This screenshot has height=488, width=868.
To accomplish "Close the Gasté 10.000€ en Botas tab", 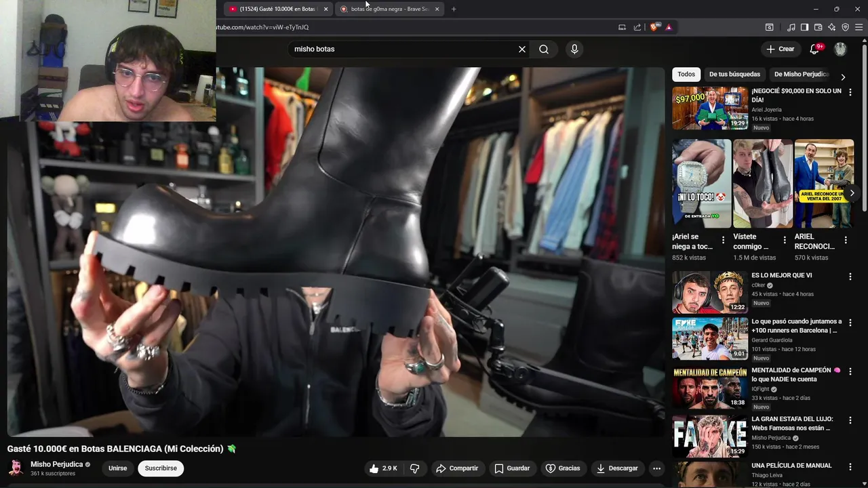I will coord(326,9).
